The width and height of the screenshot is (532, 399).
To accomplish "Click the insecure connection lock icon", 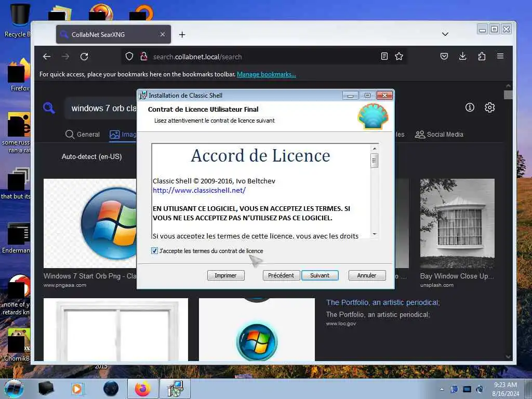I will (x=144, y=56).
